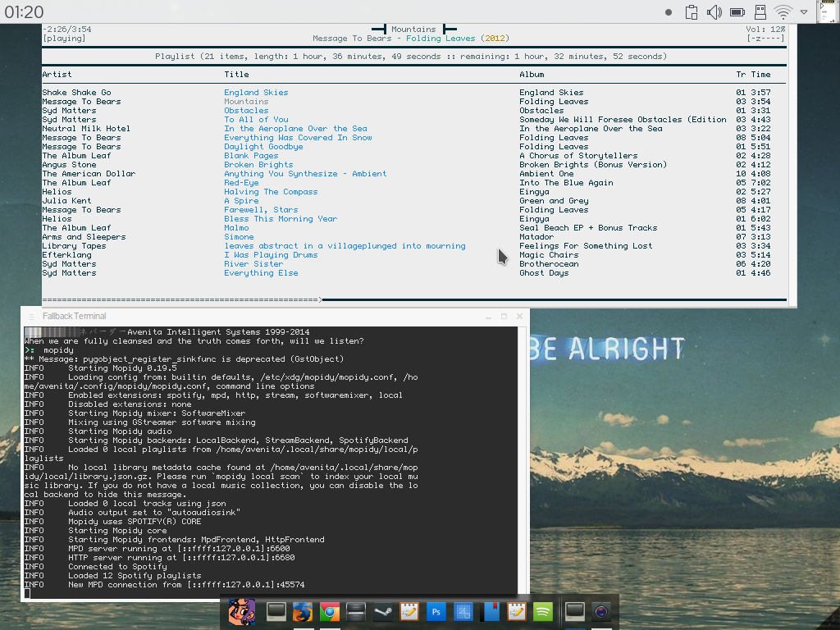The width and height of the screenshot is (840, 630).
Task: Select Everything Was Covered In Snow
Action: 298,138
